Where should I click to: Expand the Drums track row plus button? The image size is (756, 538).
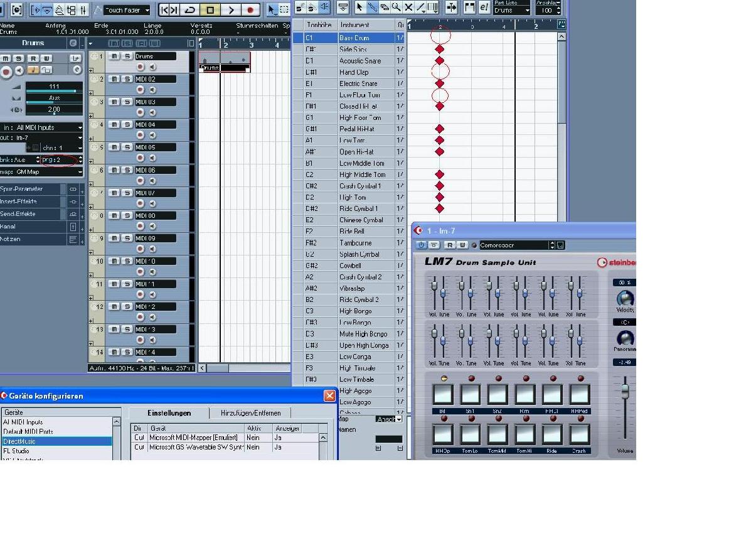(91, 70)
